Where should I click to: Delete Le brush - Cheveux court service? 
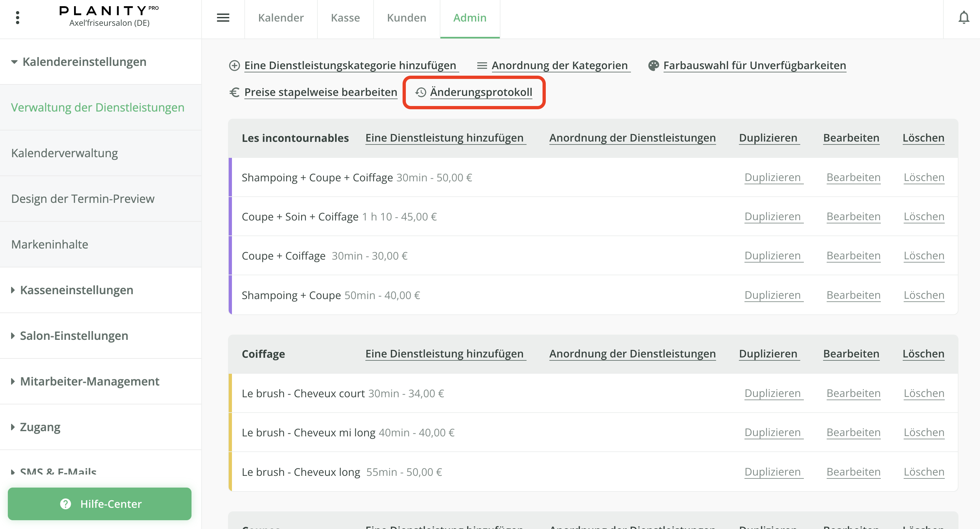coord(924,393)
